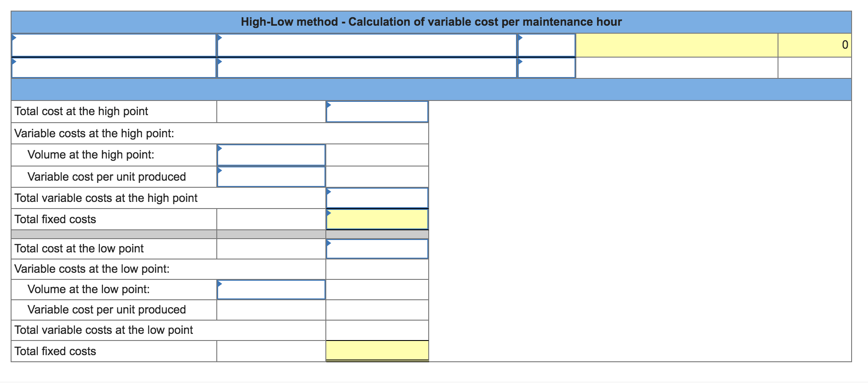This screenshot has width=868, height=387.
Task: Open wide middle dropdown in second row
Action: coord(367,68)
